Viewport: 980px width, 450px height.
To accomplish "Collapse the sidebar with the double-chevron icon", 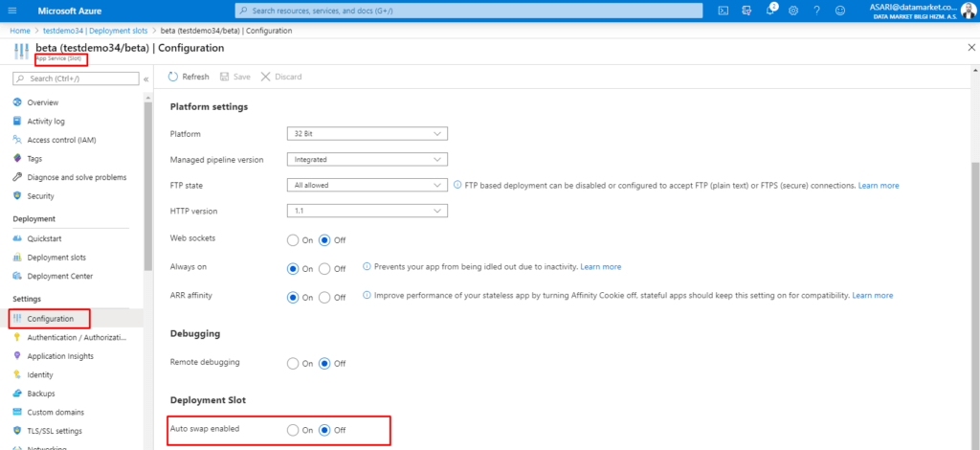I will pos(146,79).
